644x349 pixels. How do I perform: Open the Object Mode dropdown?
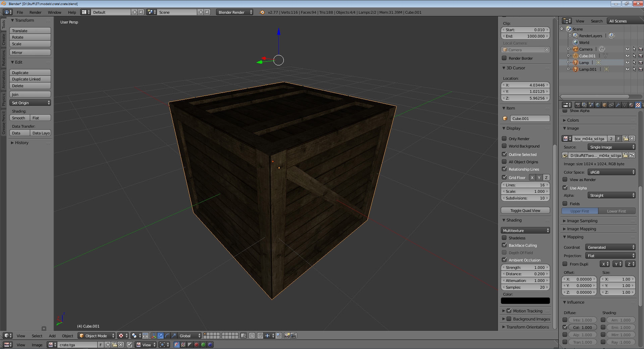pos(97,336)
